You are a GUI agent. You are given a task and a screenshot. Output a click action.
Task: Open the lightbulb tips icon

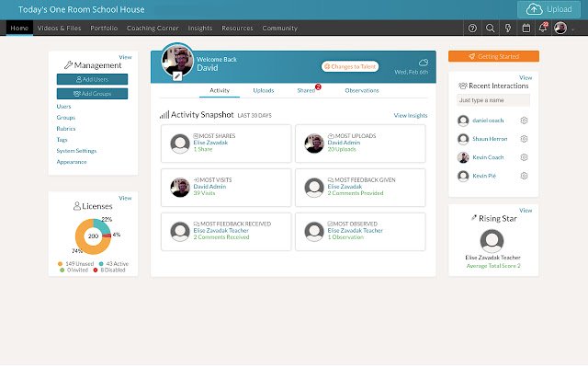click(x=508, y=29)
